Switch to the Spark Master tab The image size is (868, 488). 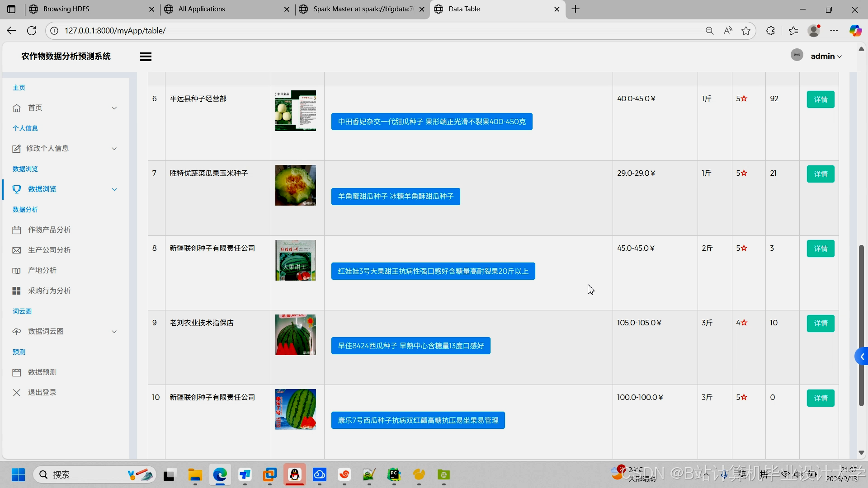tap(362, 9)
